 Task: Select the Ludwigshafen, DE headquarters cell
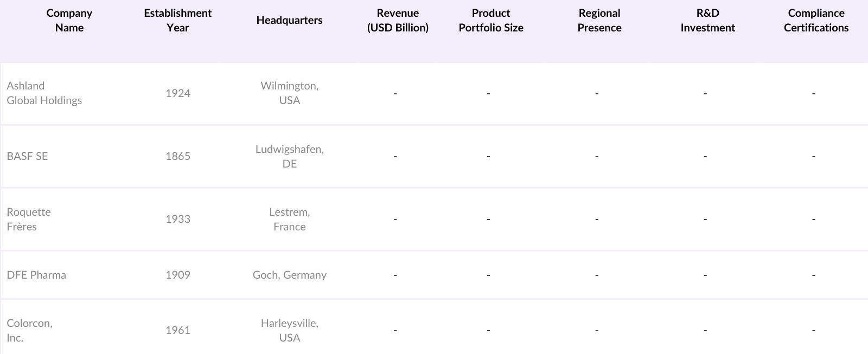coord(289,156)
